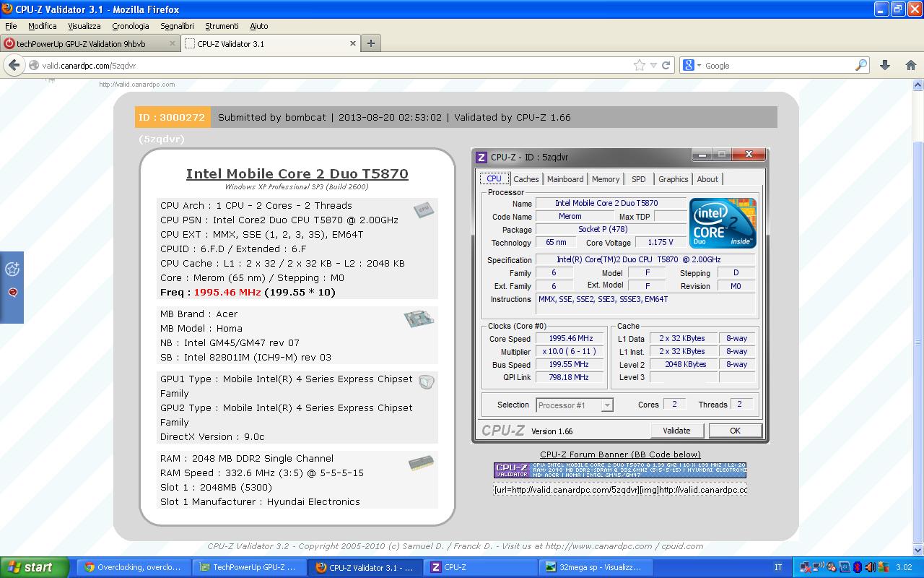924x578 pixels.
Task: Close the techPowerUp GPU-Z Validation tab
Action: [x=173, y=43]
